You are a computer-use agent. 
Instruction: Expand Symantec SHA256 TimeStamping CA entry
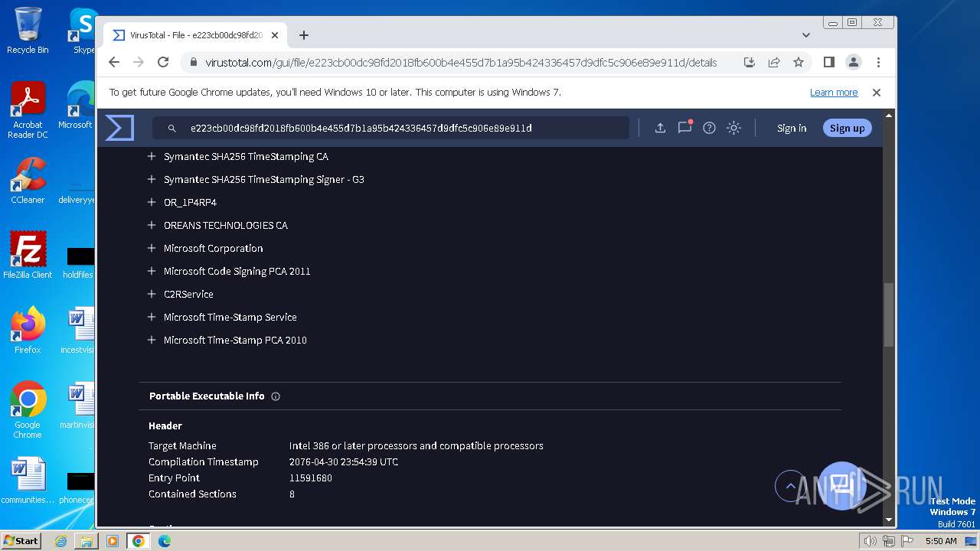pyautogui.click(x=152, y=156)
